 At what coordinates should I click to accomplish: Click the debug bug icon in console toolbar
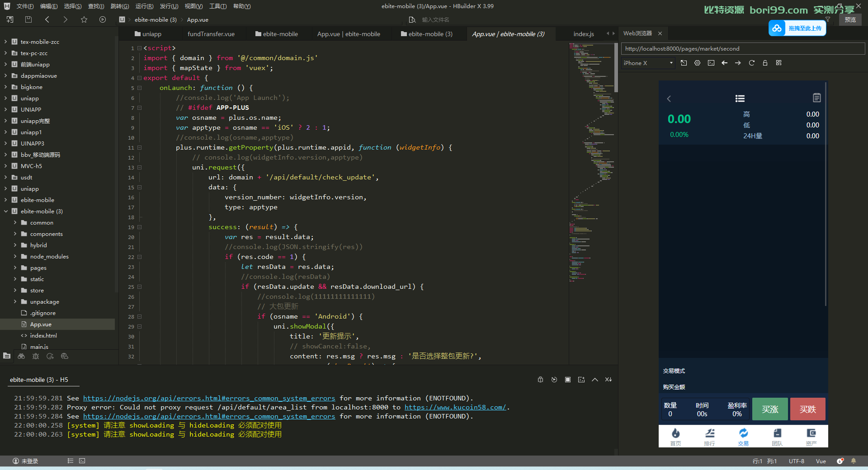(540, 380)
